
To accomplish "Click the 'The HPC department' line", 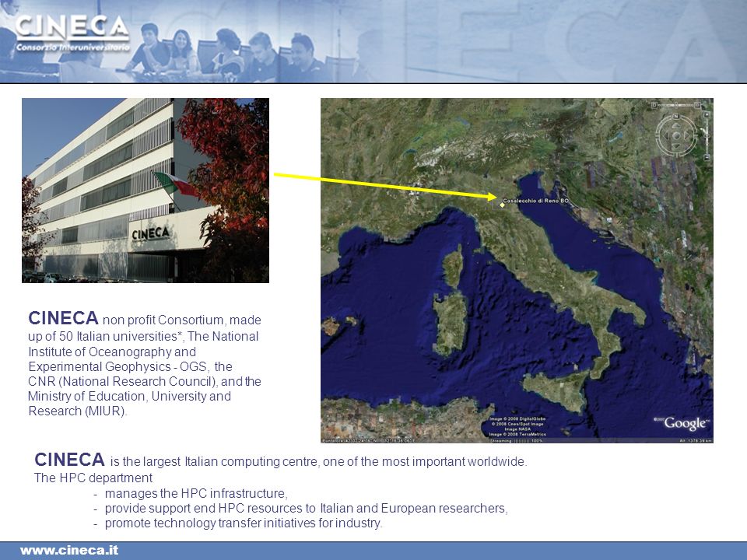I will click(93, 478).
